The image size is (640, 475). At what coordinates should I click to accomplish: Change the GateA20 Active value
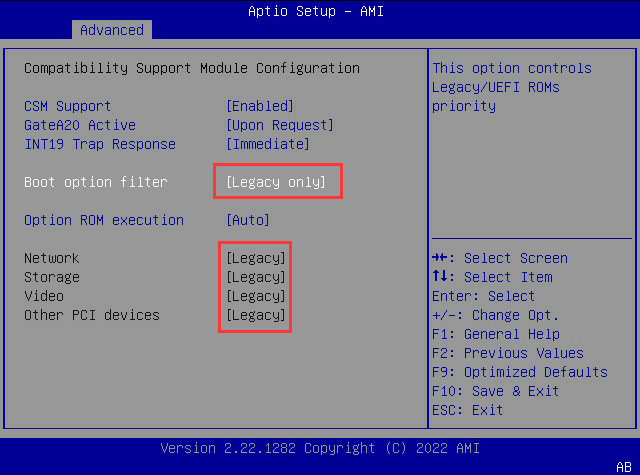coord(279,125)
